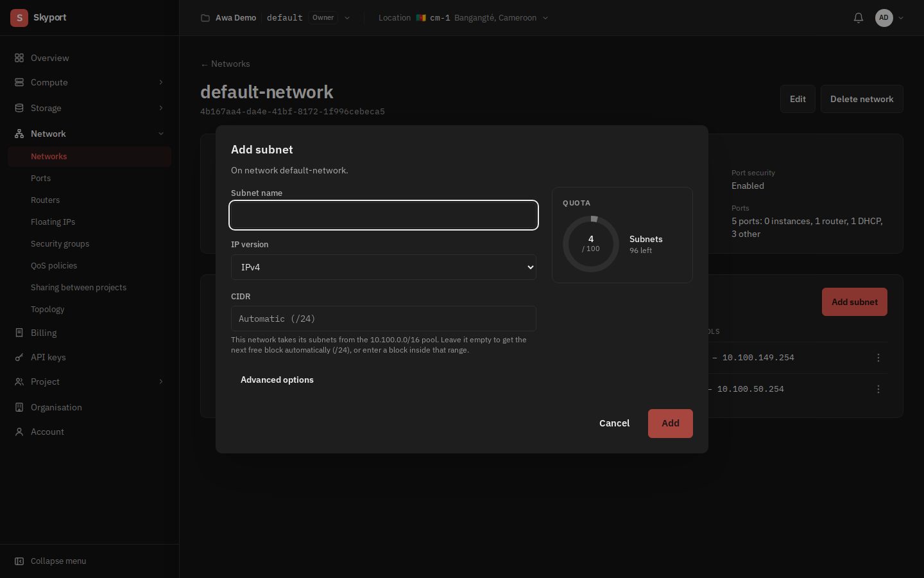Click the Collapse menu icon
Image resolution: width=924 pixels, height=578 pixels.
pos(19,561)
